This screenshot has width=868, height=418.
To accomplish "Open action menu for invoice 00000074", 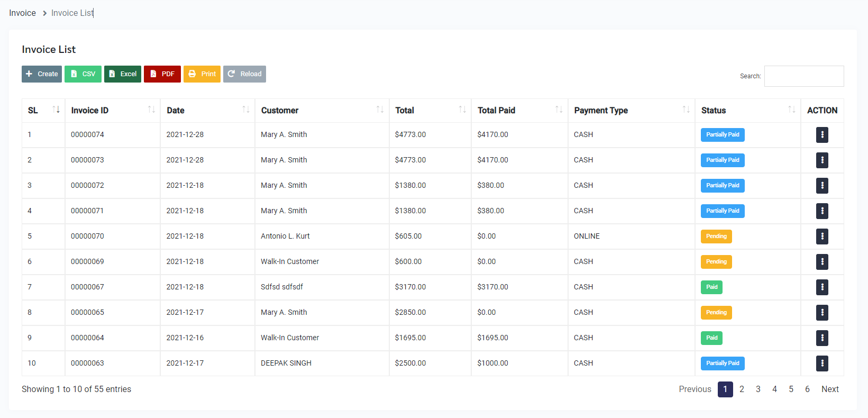I will (822, 135).
